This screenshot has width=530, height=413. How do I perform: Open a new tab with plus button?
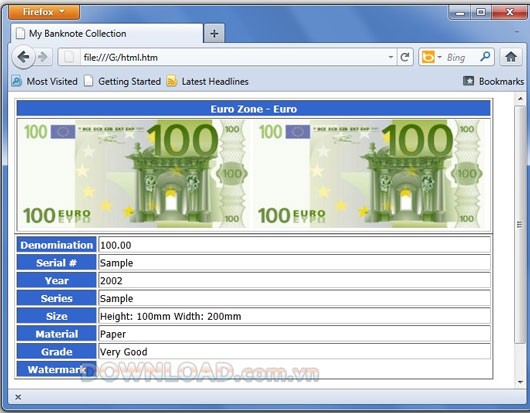tap(214, 33)
